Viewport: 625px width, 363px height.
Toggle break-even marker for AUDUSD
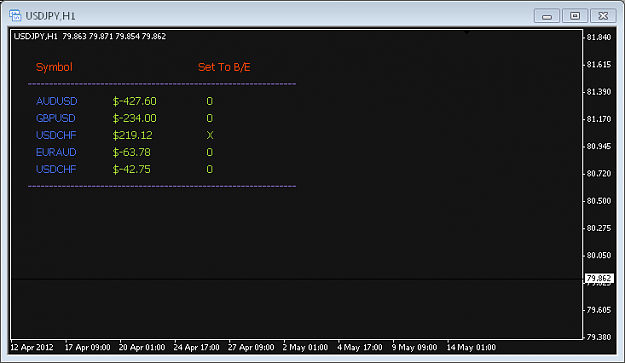(x=210, y=101)
